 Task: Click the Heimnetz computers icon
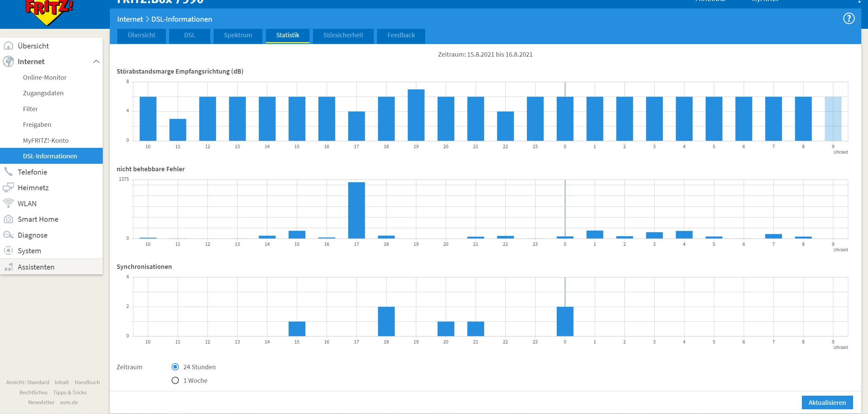coord(8,188)
